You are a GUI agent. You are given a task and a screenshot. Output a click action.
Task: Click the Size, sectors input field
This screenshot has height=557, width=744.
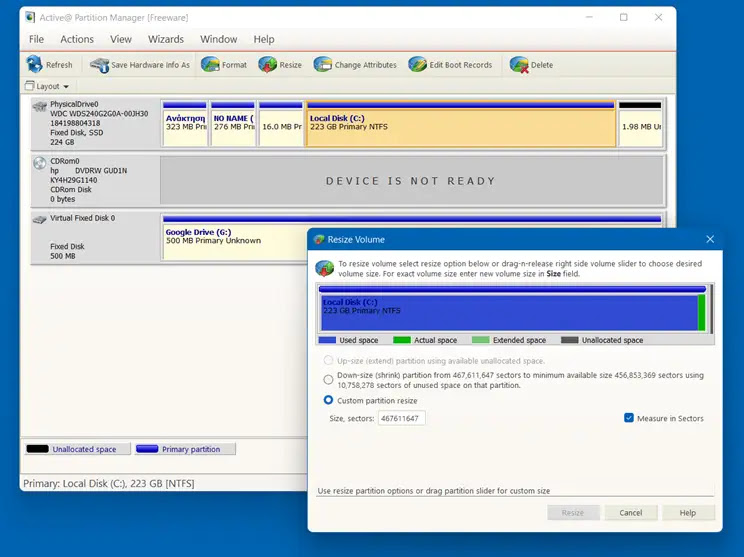(401, 418)
